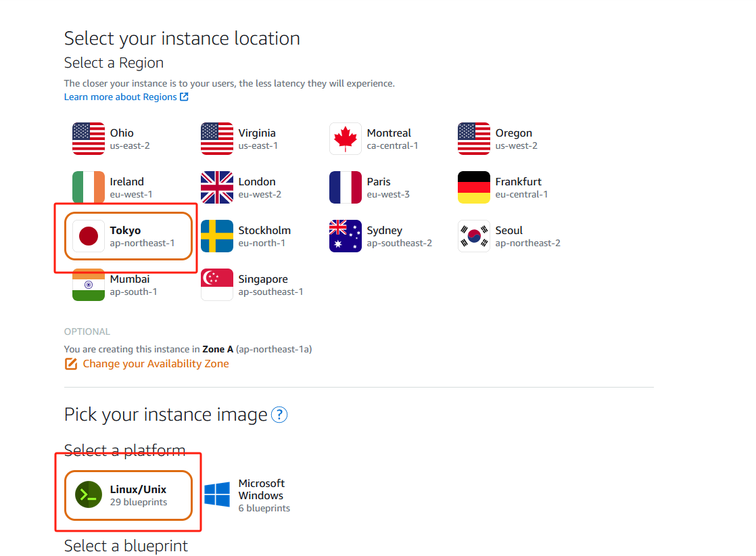This screenshot has width=756, height=556.
Task: Choose the Montreal Canadian flag icon
Action: point(346,139)
